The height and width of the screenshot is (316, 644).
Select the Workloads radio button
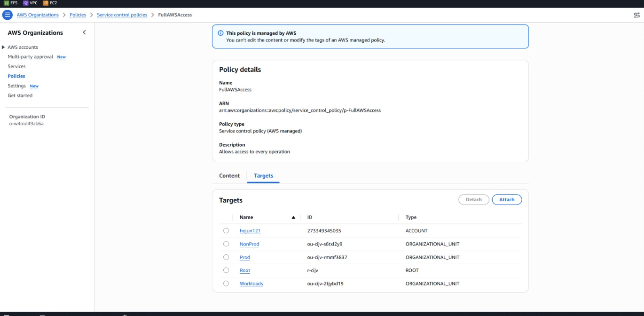coord(226,283)
